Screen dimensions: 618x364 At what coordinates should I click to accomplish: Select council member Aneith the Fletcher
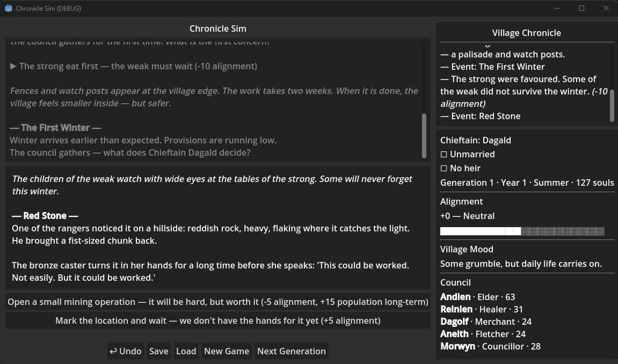[x=483, y=334]
